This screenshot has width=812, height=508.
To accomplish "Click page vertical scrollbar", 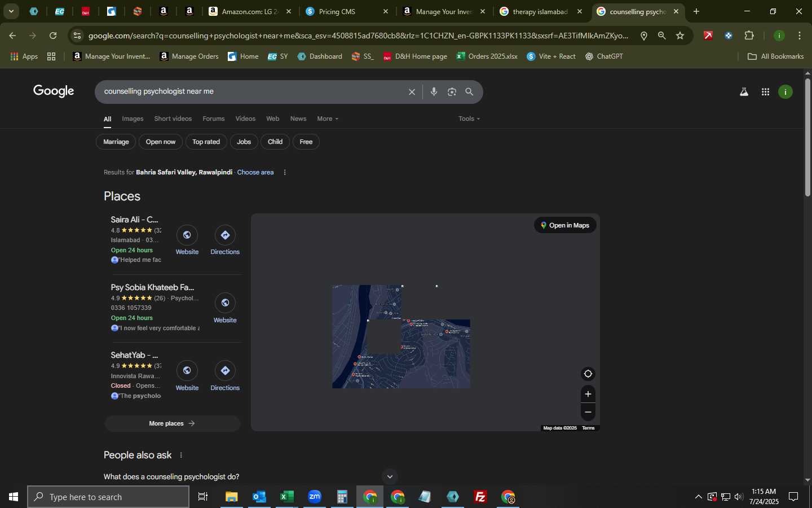I will 807,137.
